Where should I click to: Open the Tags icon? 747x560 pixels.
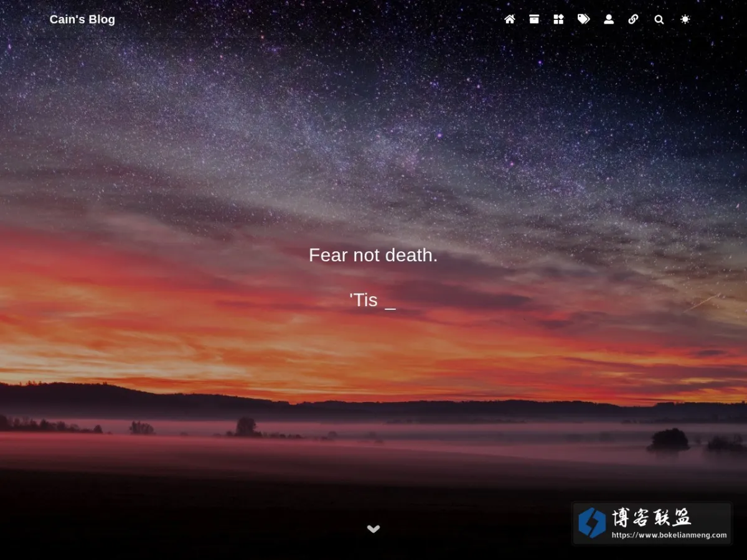click(x=583, y=19)
